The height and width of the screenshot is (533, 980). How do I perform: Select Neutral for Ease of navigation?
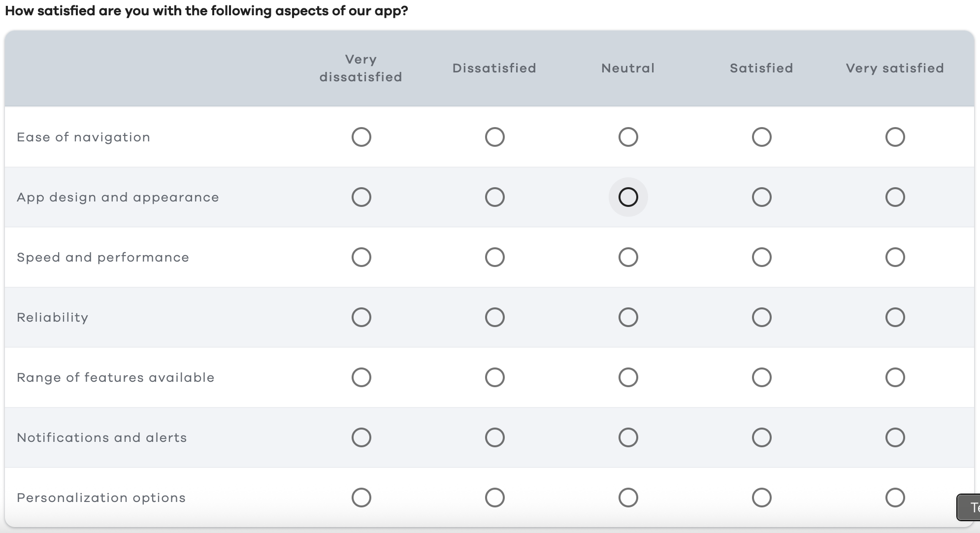click(x=628, y=137)
